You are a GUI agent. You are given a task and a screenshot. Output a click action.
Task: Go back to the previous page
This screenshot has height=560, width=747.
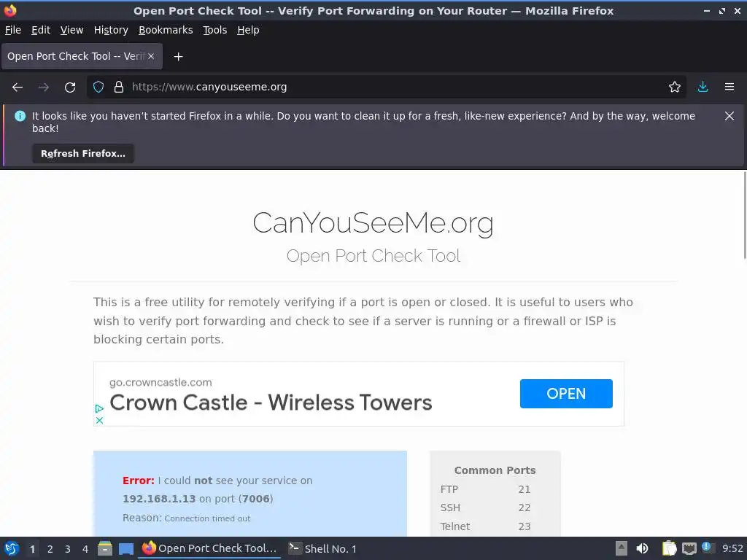(18, 87)
